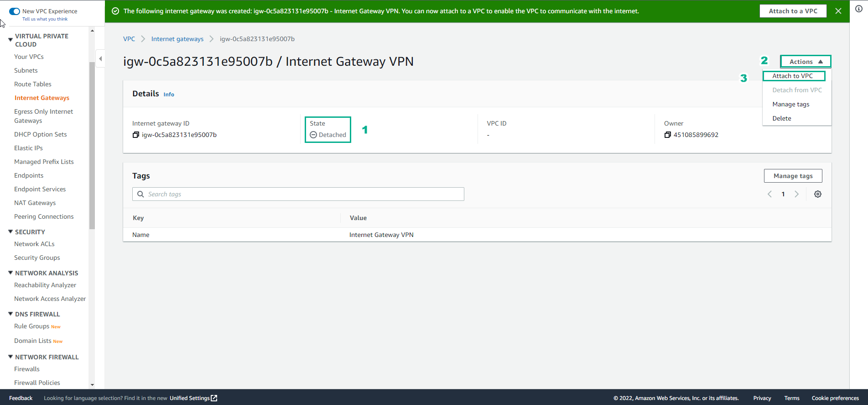Open Internet gateways breadcrumb link

[177, 39]
